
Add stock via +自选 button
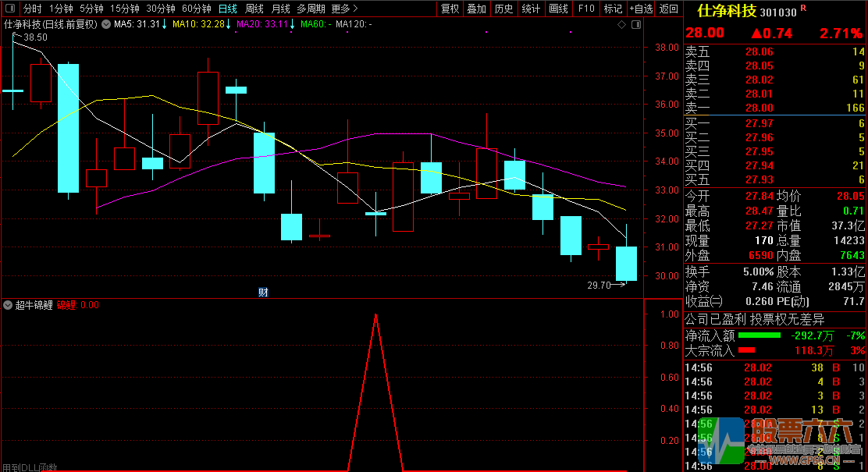click(640, 9)
